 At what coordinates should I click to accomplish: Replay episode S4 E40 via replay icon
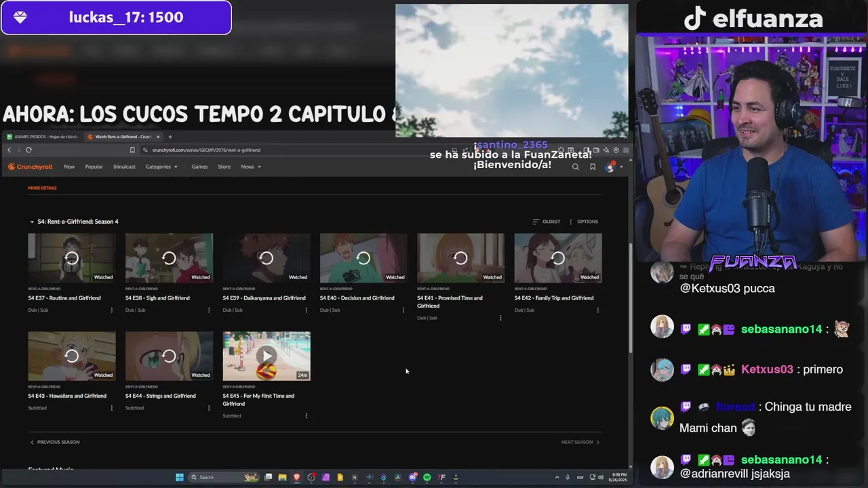point(363,258)
